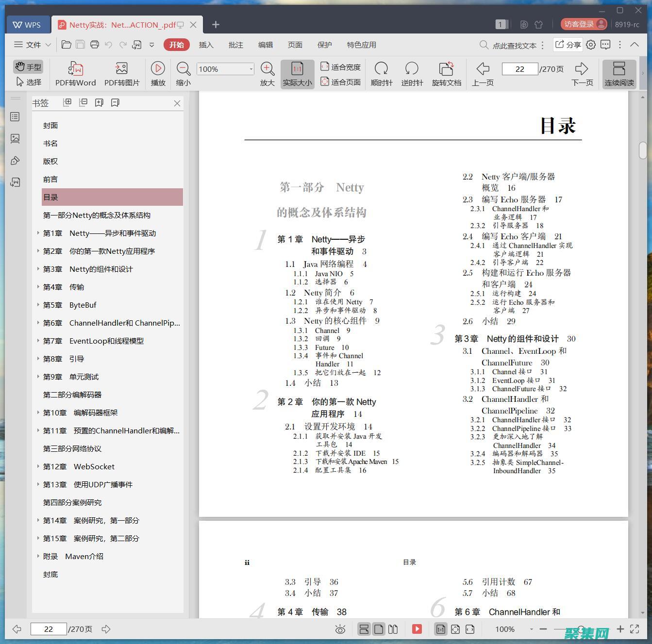Screen dimensions: 652x644
Task: Zoom in using the 放大 magnifier icon
Action: [267, 68]
